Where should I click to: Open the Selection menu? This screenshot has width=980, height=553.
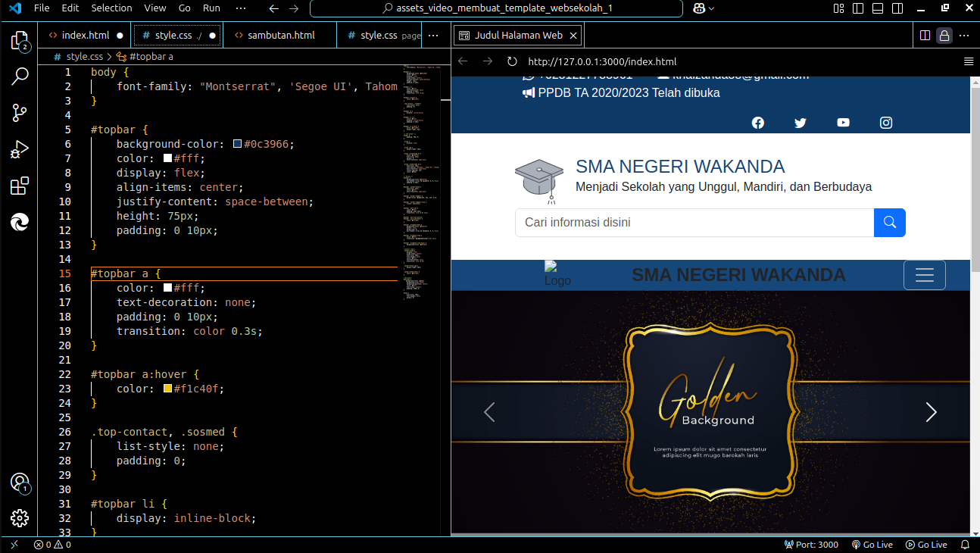click(x=111, y=8)
